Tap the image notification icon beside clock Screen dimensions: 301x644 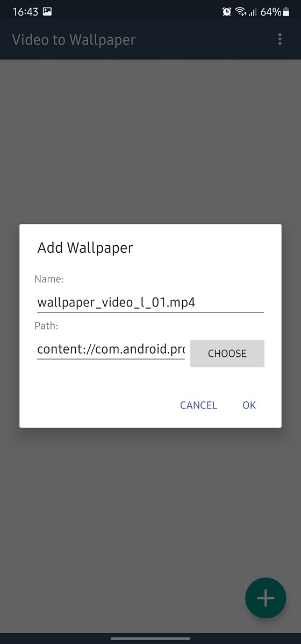(47, 11)
